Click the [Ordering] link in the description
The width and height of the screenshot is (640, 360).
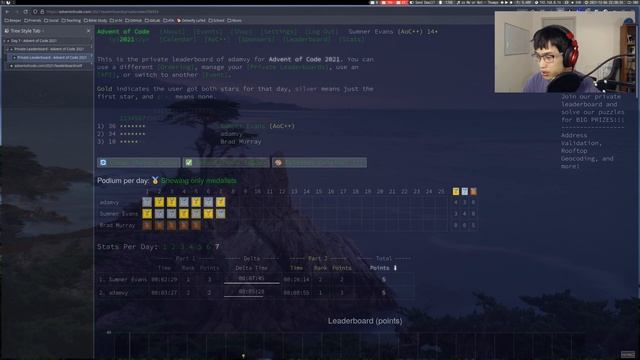point(176,67)
